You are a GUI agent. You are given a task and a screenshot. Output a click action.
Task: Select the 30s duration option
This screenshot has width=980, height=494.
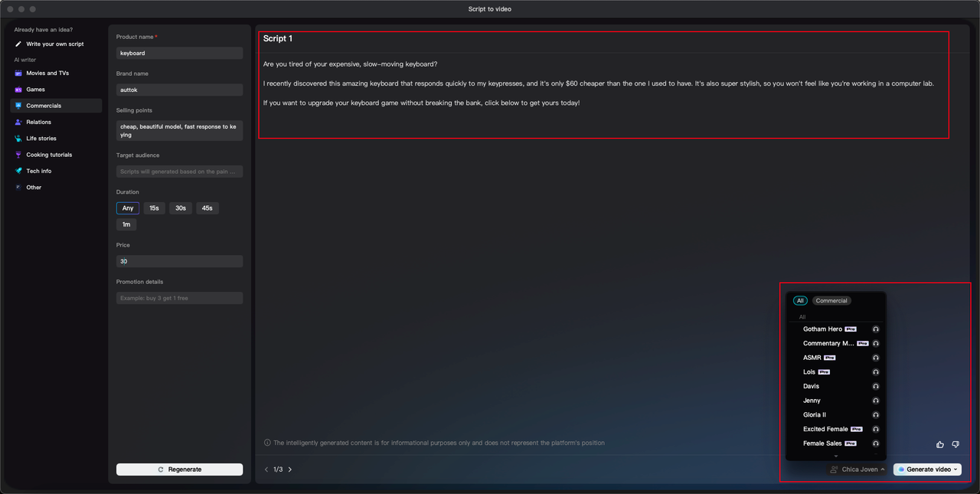pyautogui.click(x=181, y=208)
